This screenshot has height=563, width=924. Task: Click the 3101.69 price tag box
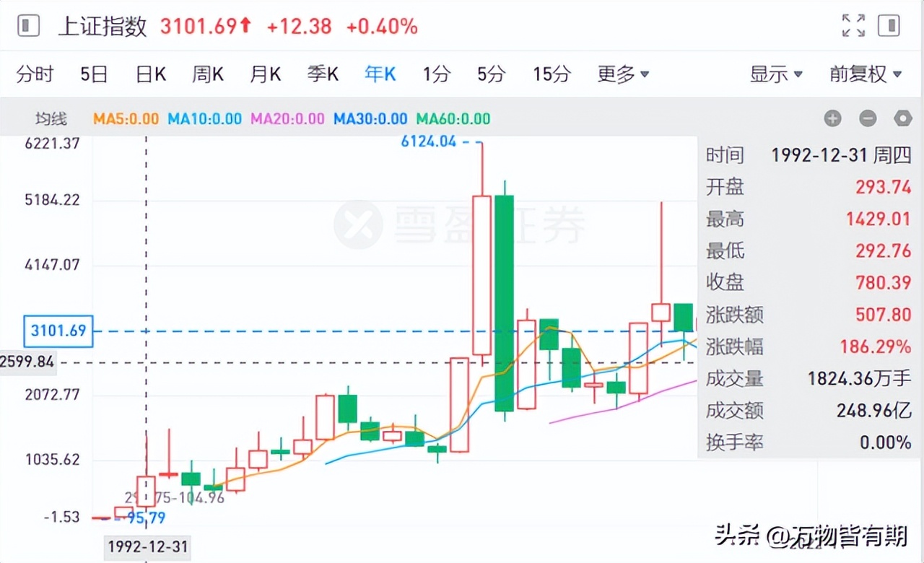58,331
